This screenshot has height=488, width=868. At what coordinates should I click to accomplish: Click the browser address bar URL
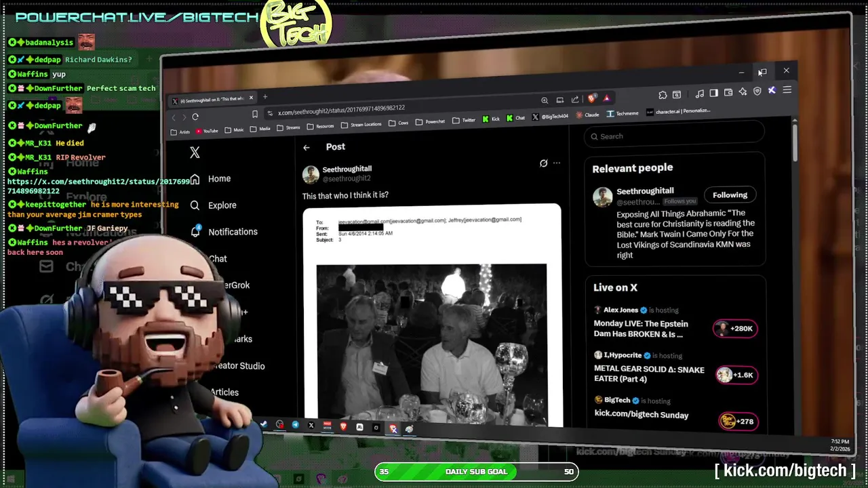(341, 110)
